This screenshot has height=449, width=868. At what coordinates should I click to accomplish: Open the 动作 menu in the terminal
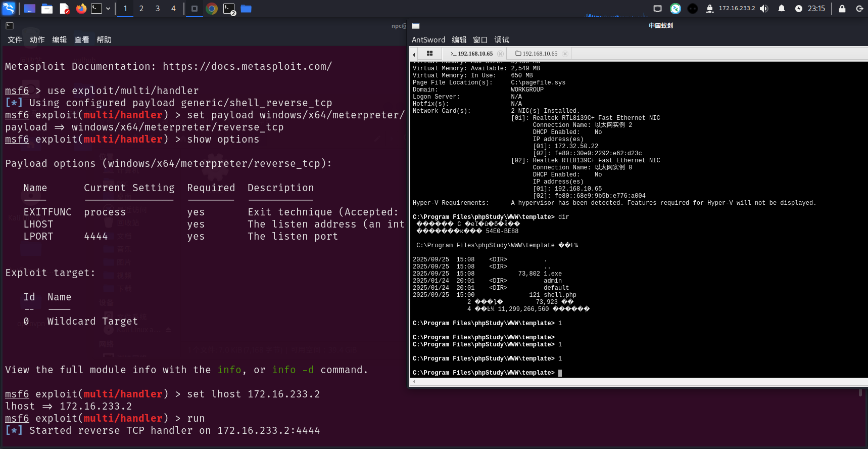click(37, 40)
